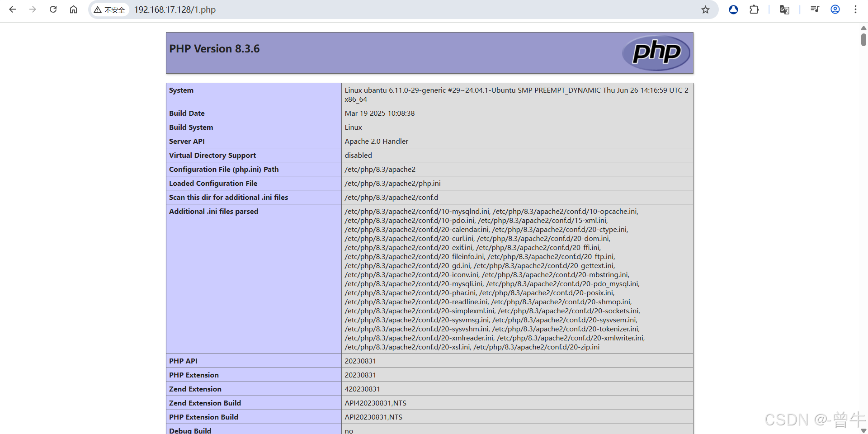Select the PHP Extension Build label

pyautogui.click(x=203, y=417)
